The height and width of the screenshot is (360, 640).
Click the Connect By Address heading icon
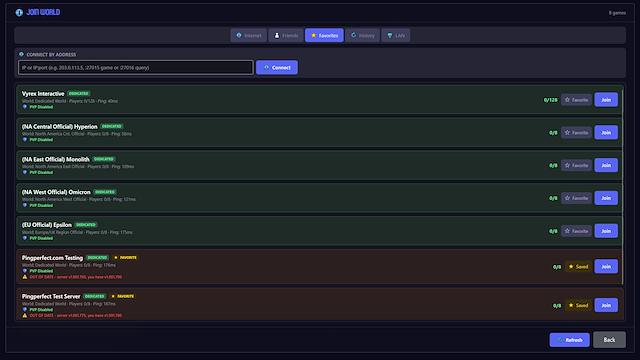[22, 54]
